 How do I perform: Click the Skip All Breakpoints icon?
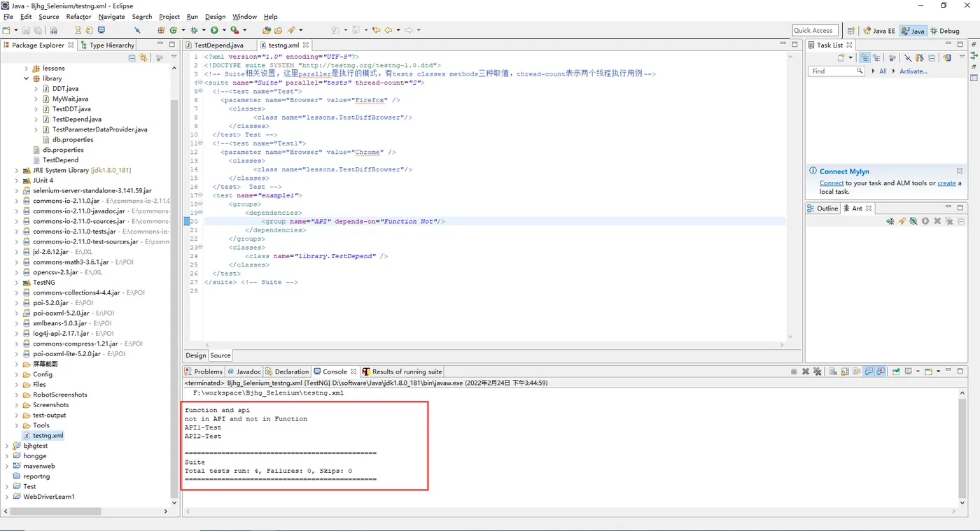[x=137, y=30]
